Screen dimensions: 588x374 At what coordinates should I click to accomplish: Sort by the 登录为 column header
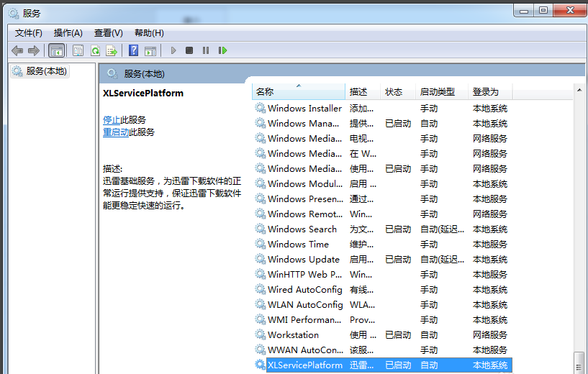[x=490, y=92]
